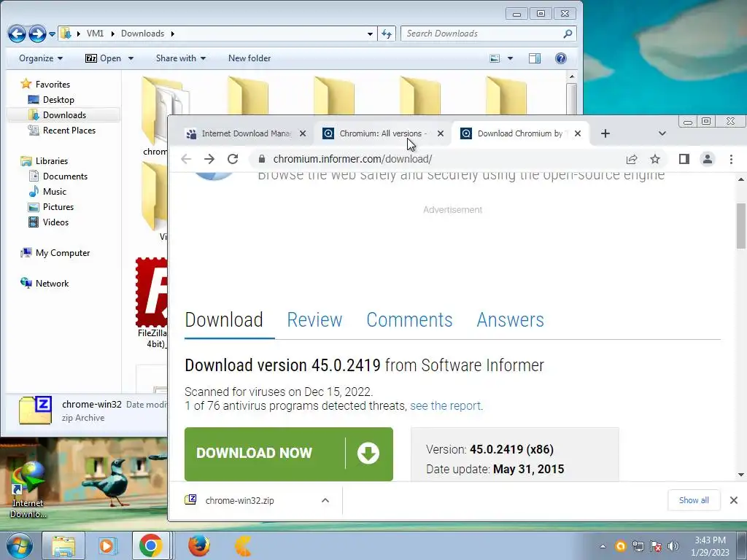Viewport: 747px width, 560px height.
Task: Open My Computer in sidebar
Action: click(63, 253)
